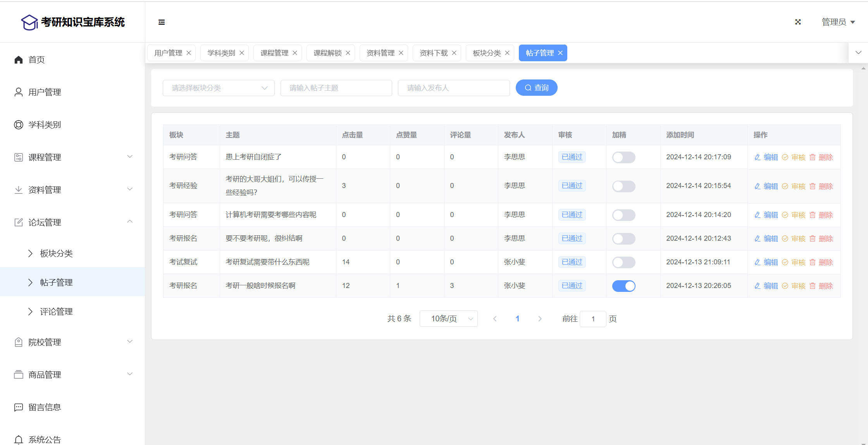Toggle 加精 switch for 考研复试需要带什么东西呢
The width and height of the screenshot is (868, 445).
point(623,262)
